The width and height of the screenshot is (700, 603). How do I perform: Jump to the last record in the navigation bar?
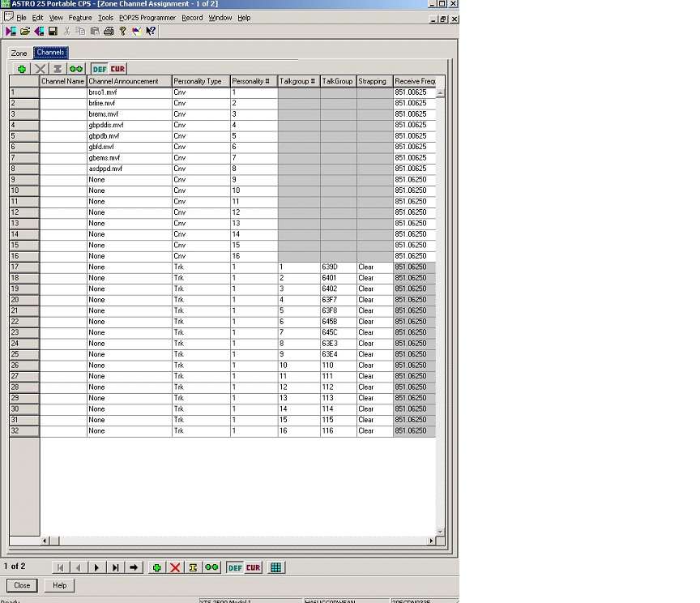click(x=115, y=567)
